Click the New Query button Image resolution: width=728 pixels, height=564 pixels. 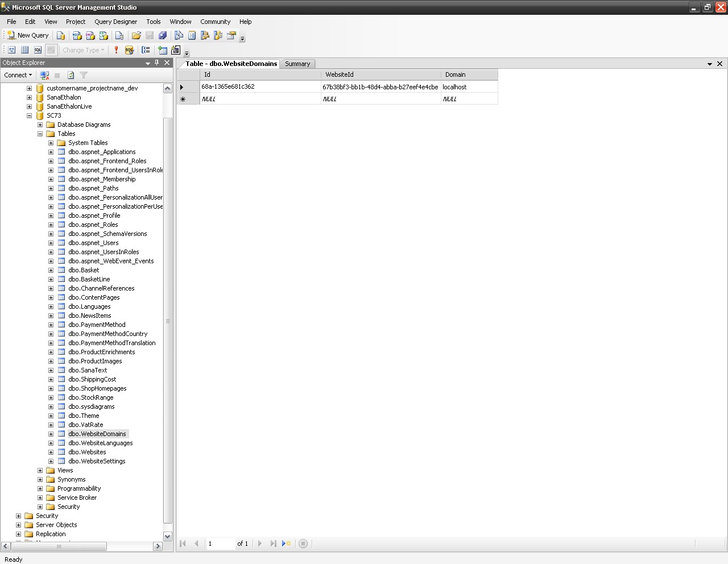point(28,35)
